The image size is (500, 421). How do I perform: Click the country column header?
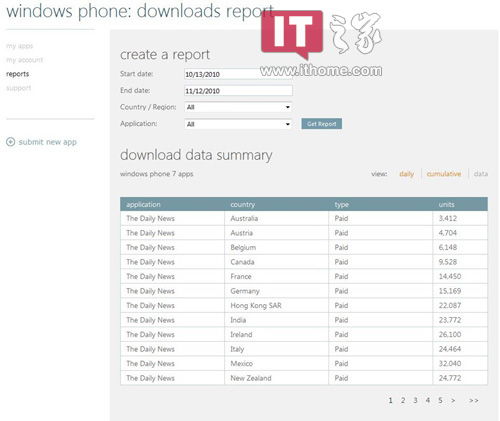tap(242, 204)
